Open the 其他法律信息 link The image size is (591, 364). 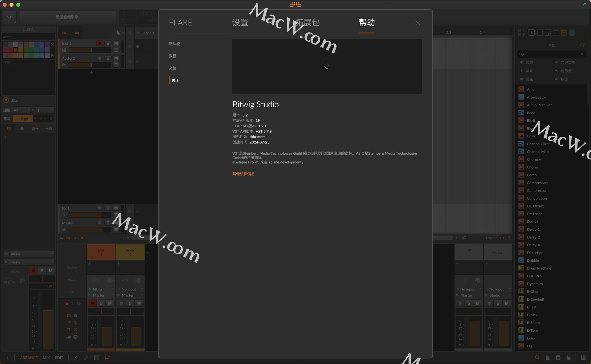point(243,174)
